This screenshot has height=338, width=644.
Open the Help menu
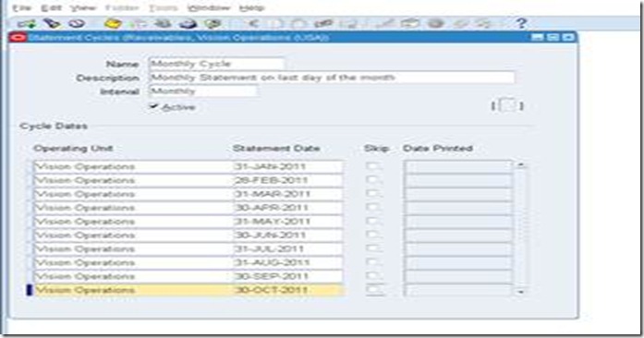click(x=251, y=7)
